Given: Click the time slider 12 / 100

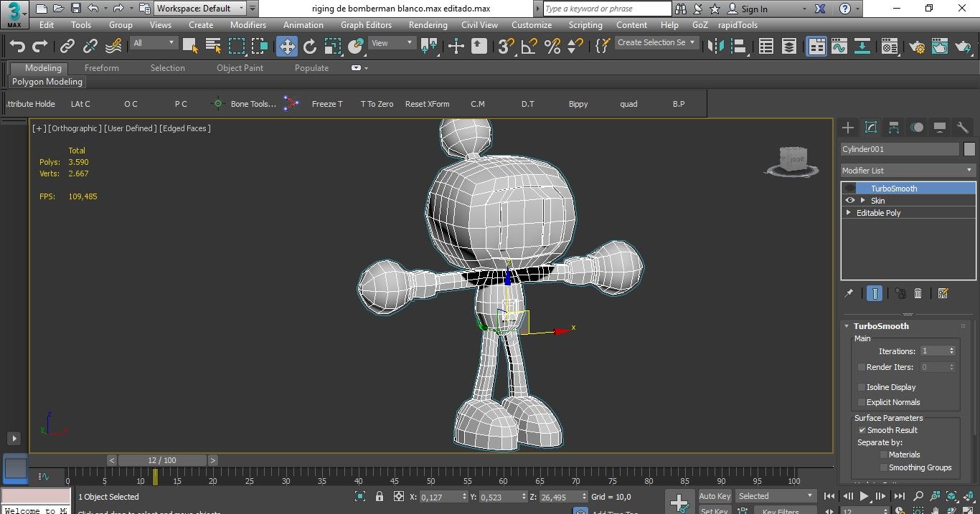Looking at the screenshot, I should click(x=162, y=460).
